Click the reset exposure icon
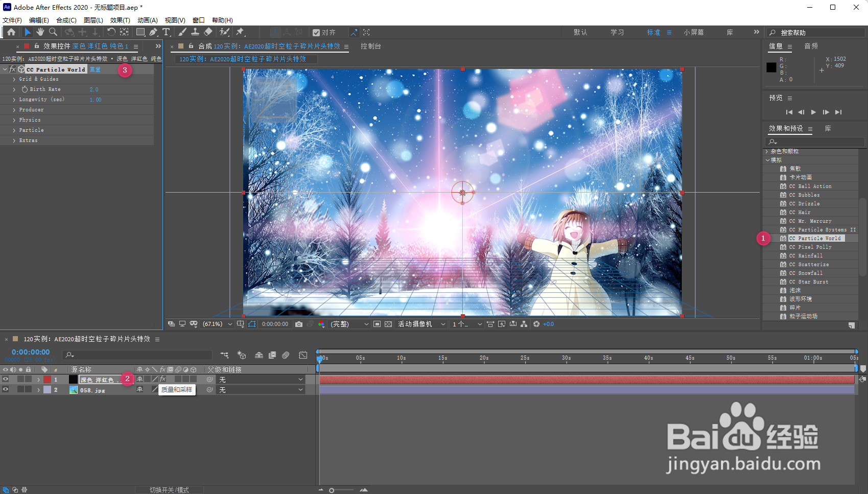The width and height of the screenshot is (868, 494). tap(536, 324)
